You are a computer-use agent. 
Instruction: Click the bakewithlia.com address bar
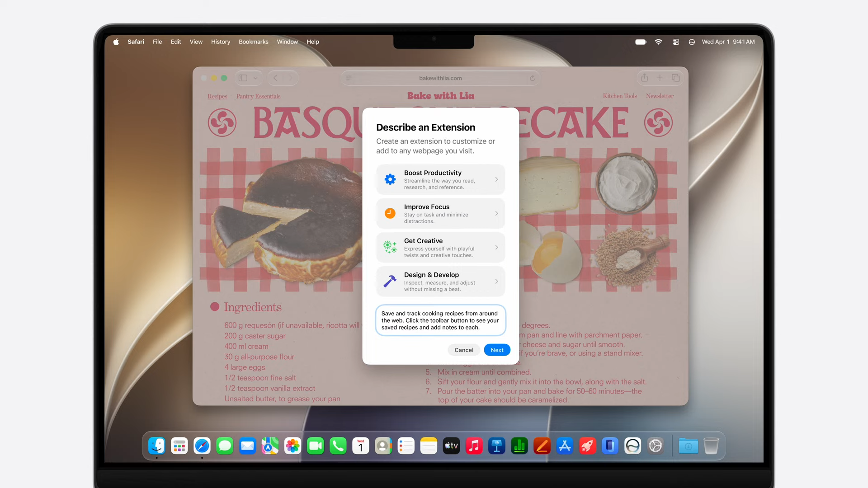pyautogui.click(x=440, y=78)
